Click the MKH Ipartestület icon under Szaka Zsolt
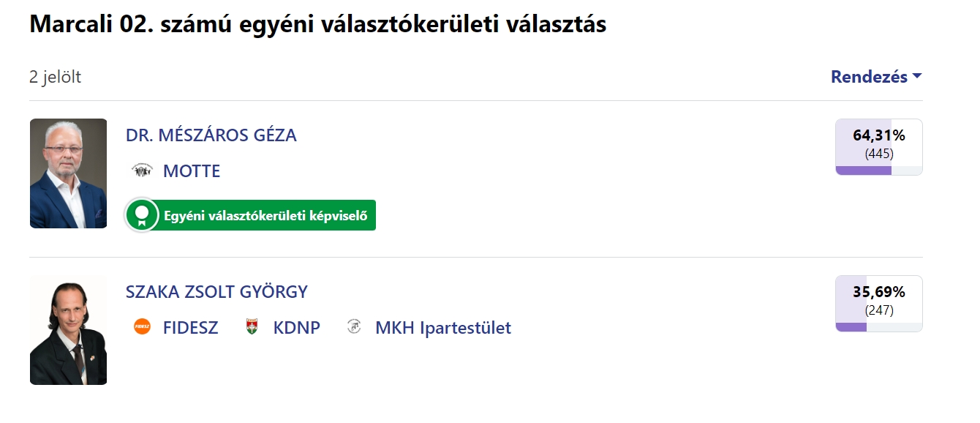 tap(354, 327)
